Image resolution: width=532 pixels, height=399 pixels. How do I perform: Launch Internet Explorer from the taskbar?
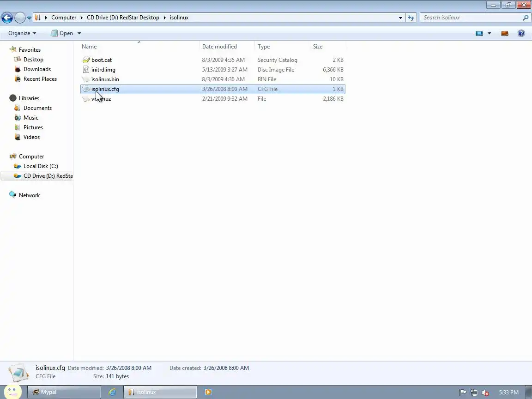point(112,392)
